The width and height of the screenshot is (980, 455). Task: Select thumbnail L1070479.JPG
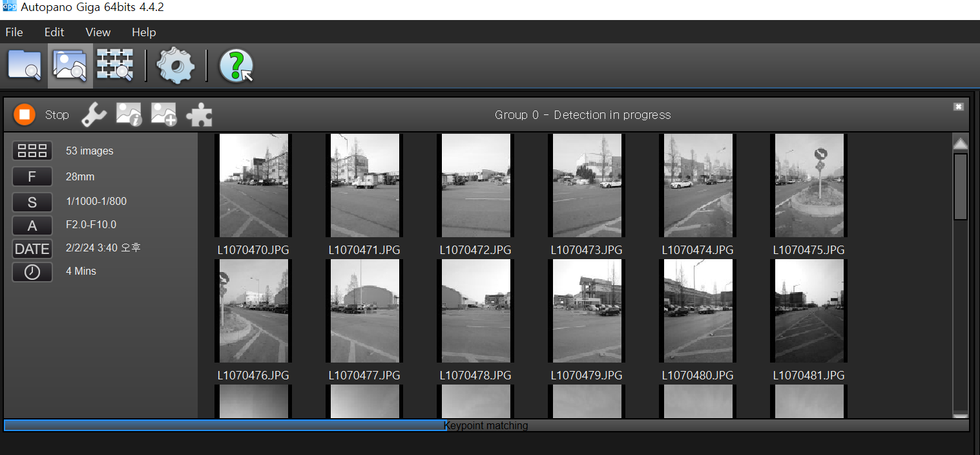(x=587, y=311)
